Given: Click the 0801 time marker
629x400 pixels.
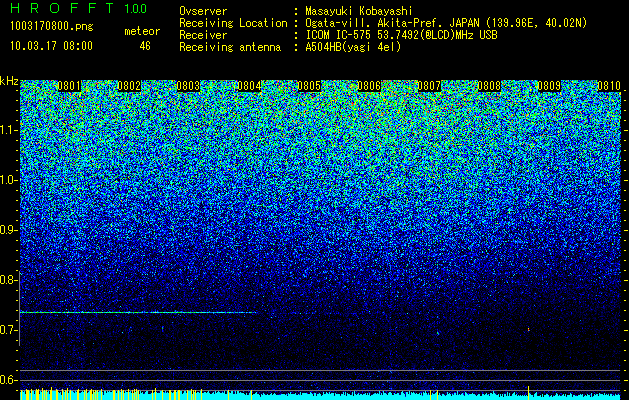Looking at the screenshot, I should pos(69,86).
